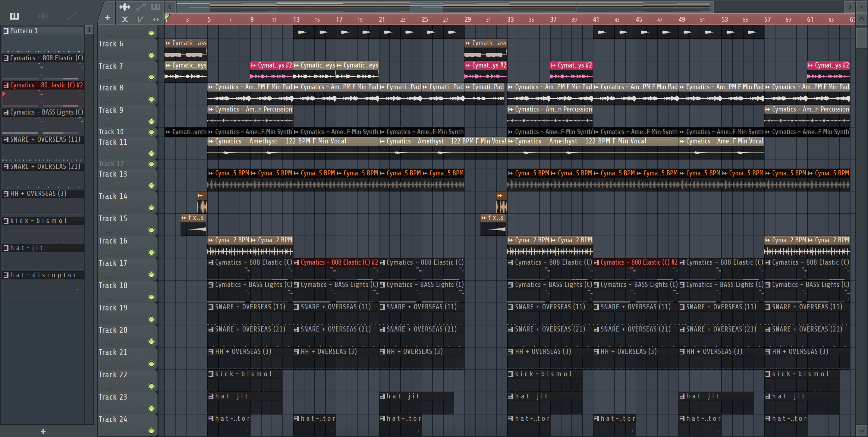Show patterns in the picker panel

pos(14,16)
